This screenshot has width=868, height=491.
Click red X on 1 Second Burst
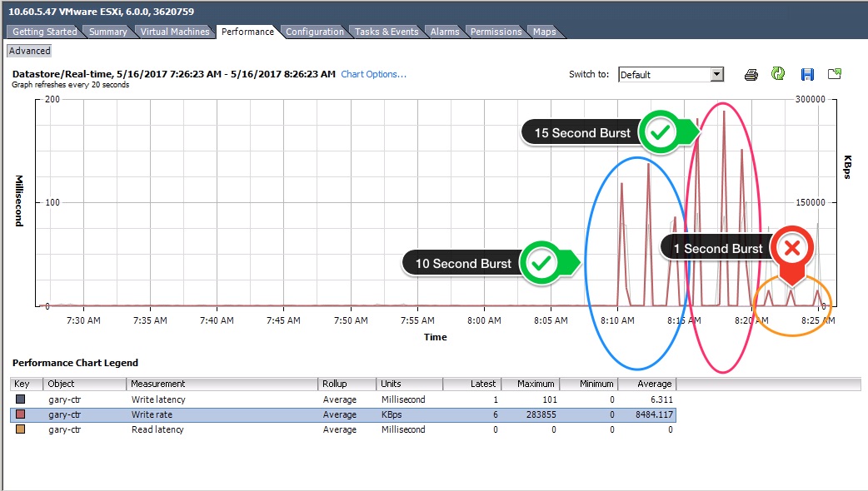792,248
